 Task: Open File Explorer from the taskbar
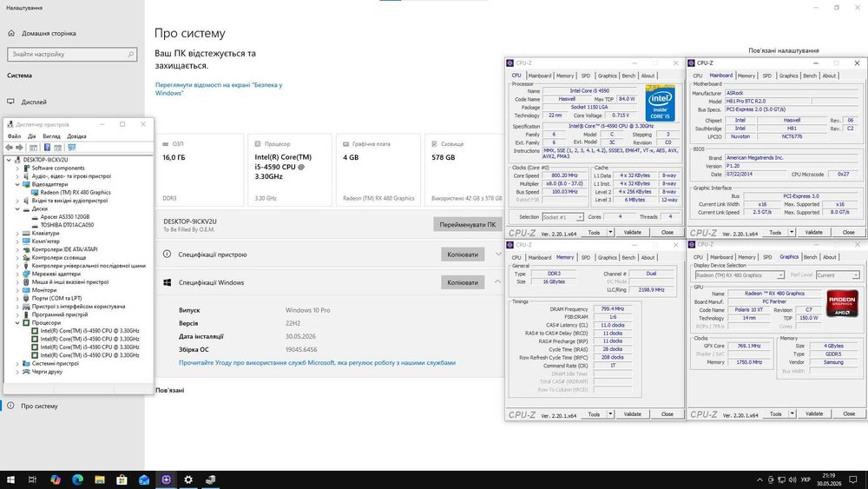(x=100, y=479)
